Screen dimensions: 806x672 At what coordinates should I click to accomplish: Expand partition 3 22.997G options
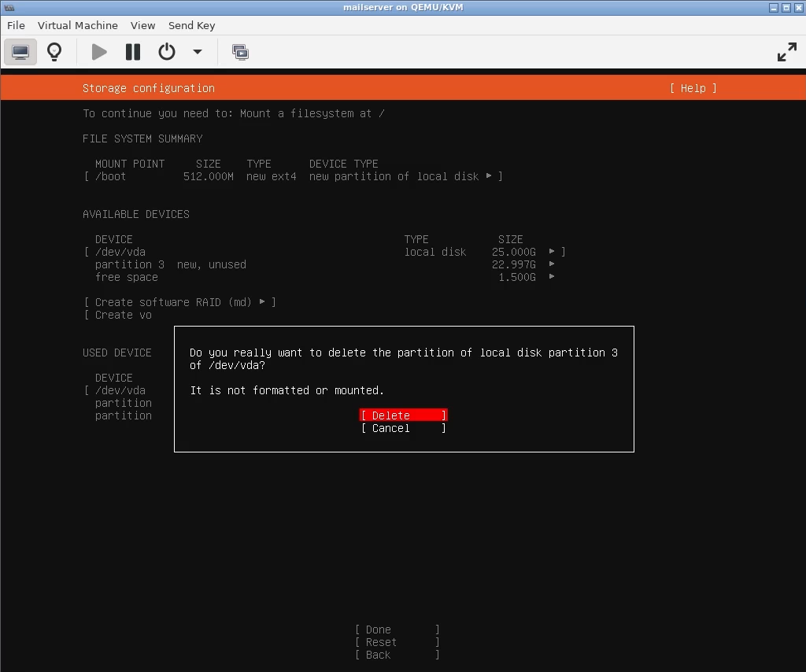pos(552,264)
